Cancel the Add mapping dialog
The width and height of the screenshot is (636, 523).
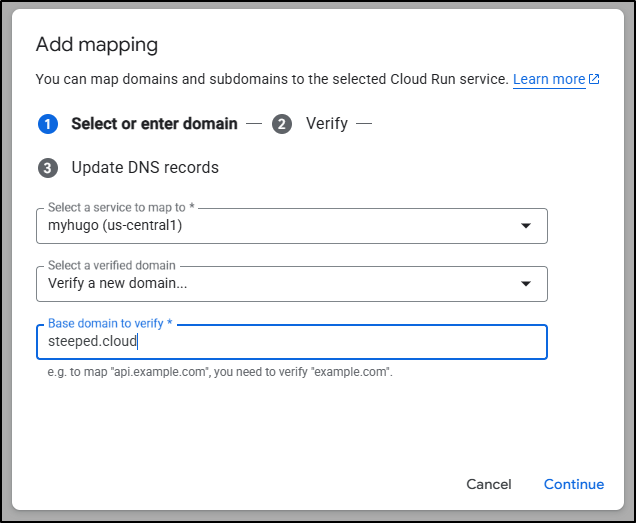point(489,484)
